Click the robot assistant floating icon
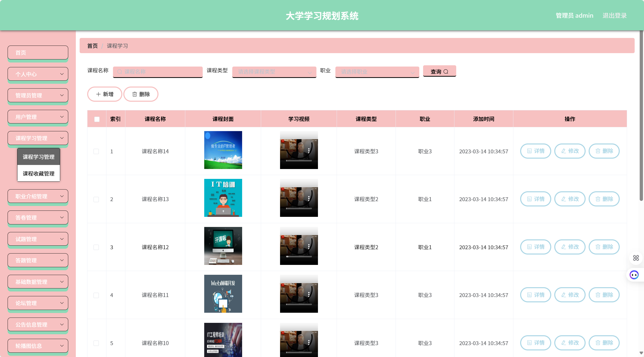This screenshot has width=644, height=357. coord(634,275)
